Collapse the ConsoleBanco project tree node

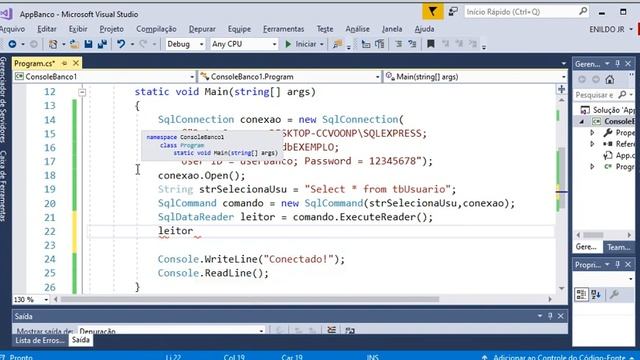coord(582,122)
